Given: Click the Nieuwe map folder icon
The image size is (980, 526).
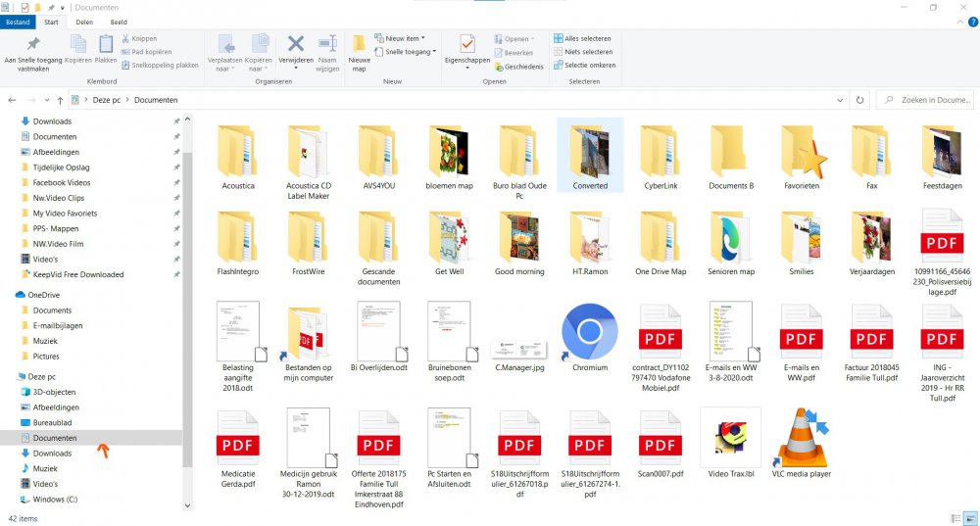Looking at the screenshot, I should click(x=360, y=47).
